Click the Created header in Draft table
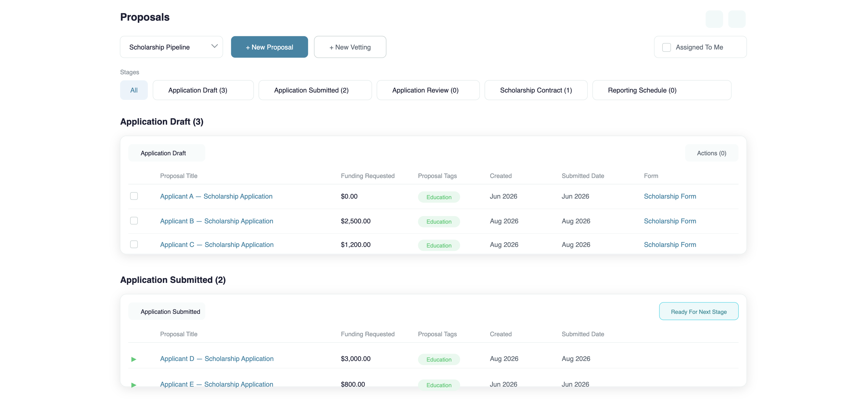This screenshot has height=409, width=868. point(501,176)
